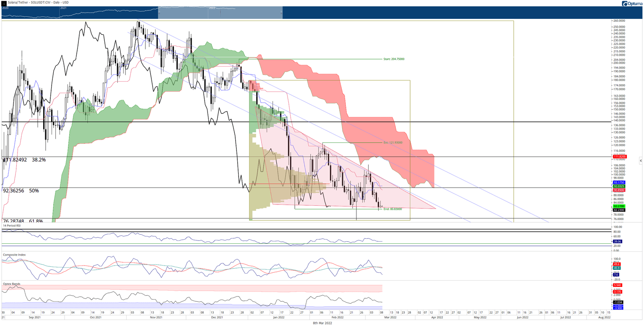This screenshot has width=644, height=328.
Task: Click the Solana/Tether SOLUSDT:CW chart title
Action: click(38, 3)
